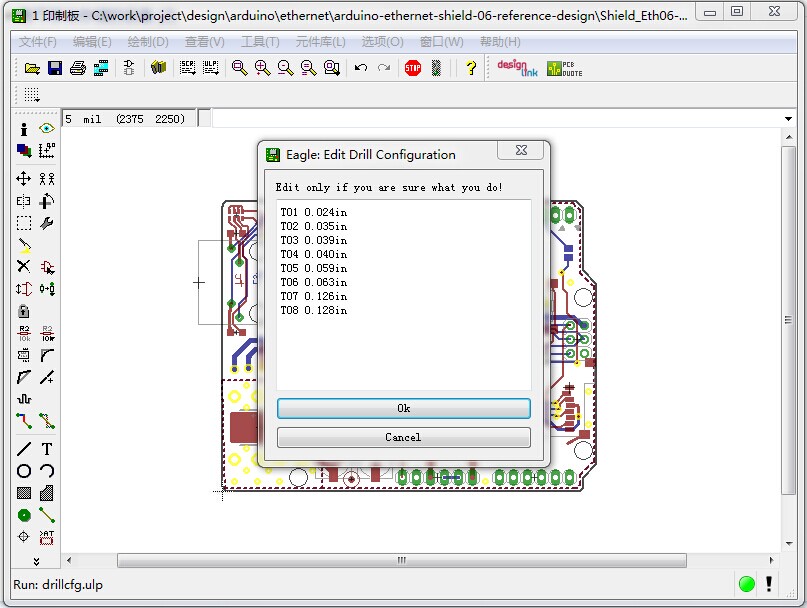Activate the Show eye tool
Viewport: 807px width, 608px height.
point(47,128)
